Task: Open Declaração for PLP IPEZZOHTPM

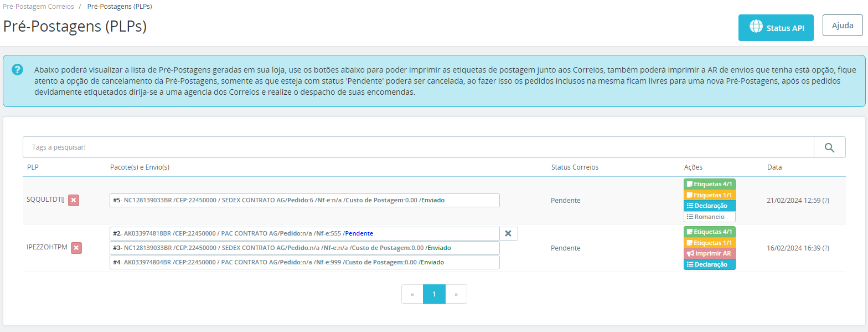Action: pos(709,264)
